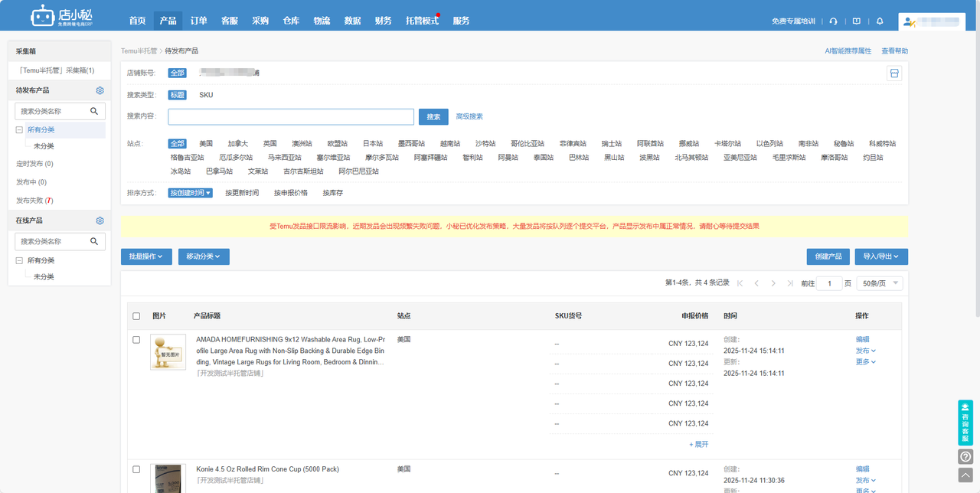Click the 创建产品 button
This screenshot has height=493, width=980.
click(828, 256)
